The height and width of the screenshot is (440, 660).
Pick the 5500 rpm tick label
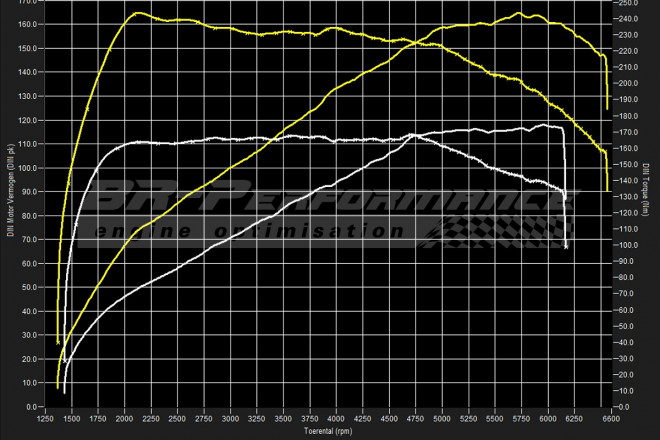pyautogui.click(x=495, y=417)
